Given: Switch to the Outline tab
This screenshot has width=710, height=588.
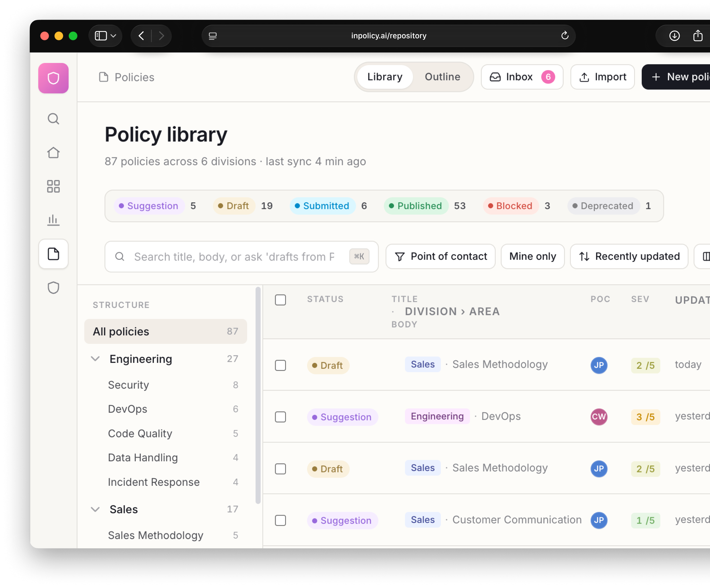Looking at the screenshot, I should click(x=442, y=77).
